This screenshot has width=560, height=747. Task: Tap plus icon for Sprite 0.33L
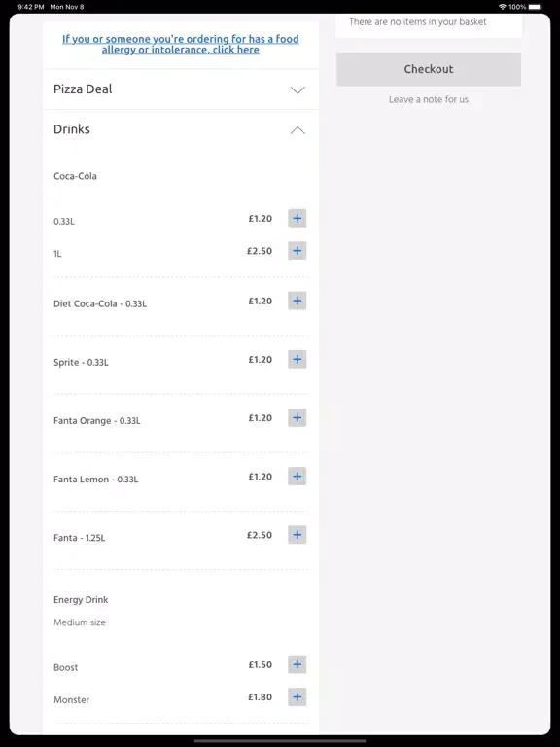pyautogui.click(x=297, y=359)
